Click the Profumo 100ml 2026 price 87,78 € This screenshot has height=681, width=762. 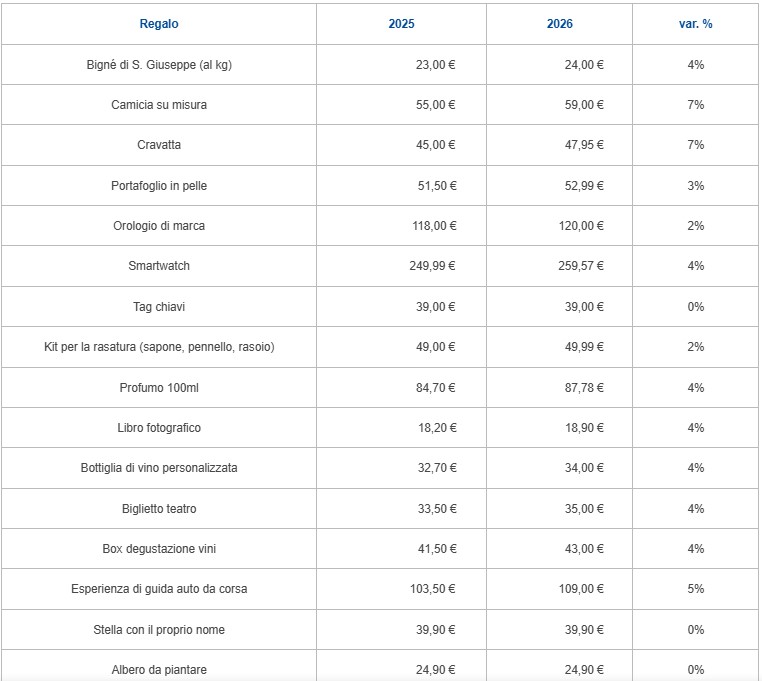(581, 388)
